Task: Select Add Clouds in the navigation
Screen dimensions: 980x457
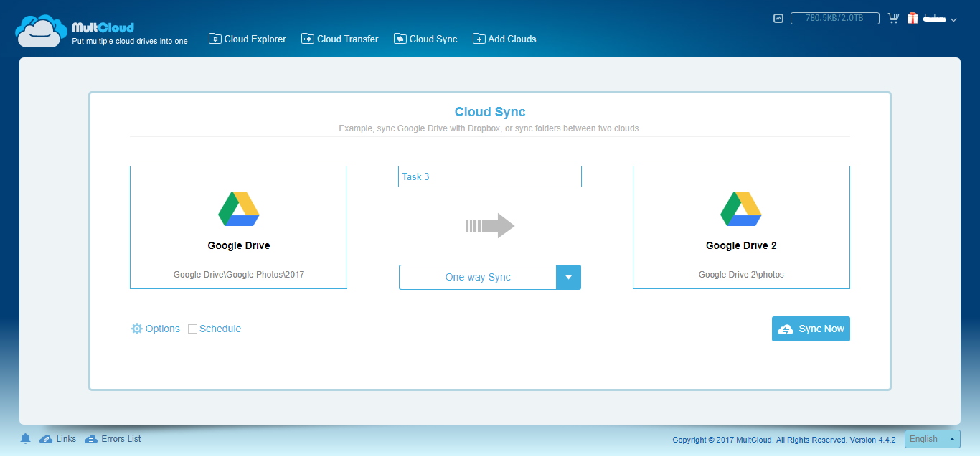Action: [x=504, y=39]
